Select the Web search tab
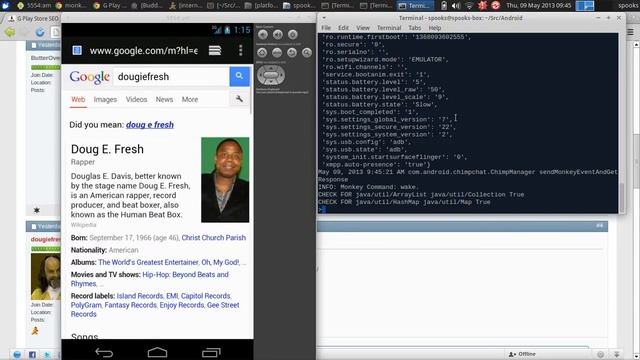 pos(78,99)
